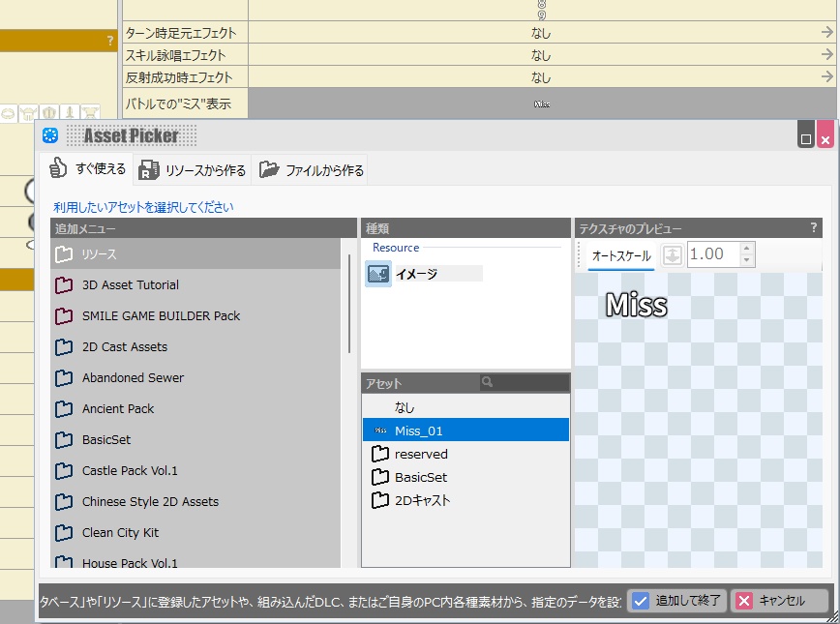Click the folder icon beside 3D Asset Tutorial
The height and width of the screenshot is (624, 840).
point(64,285)
